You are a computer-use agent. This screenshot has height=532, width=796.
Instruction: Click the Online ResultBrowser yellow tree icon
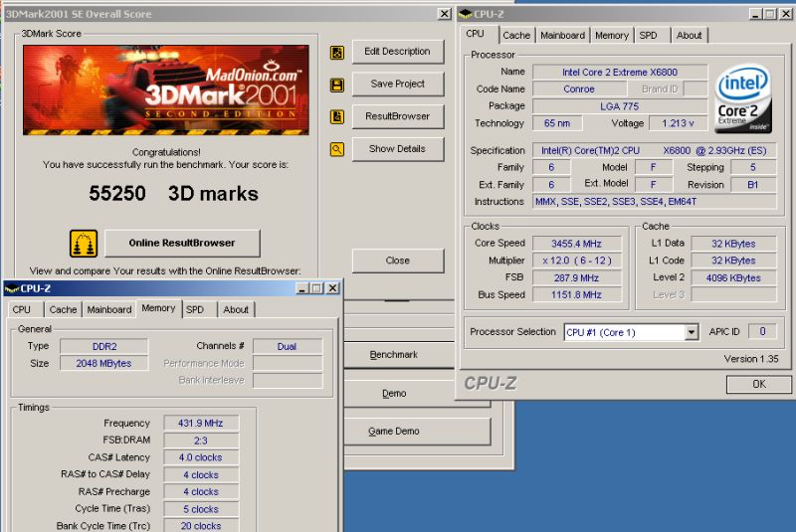(x=84, y=244)
